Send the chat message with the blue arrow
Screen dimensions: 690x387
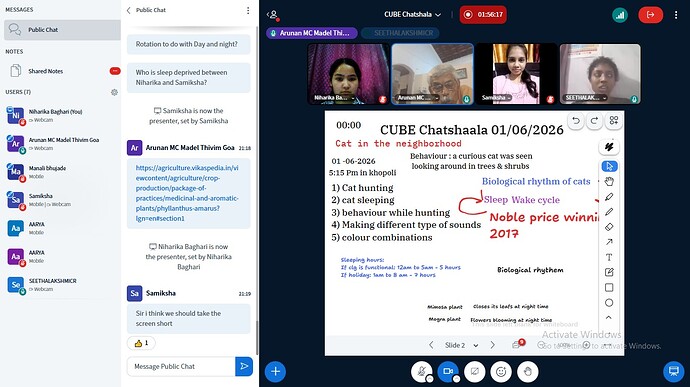click(244, 366)
